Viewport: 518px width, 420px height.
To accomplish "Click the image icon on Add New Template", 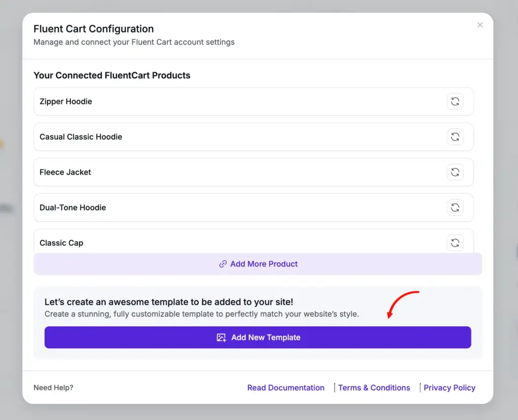I will (220, 337).
